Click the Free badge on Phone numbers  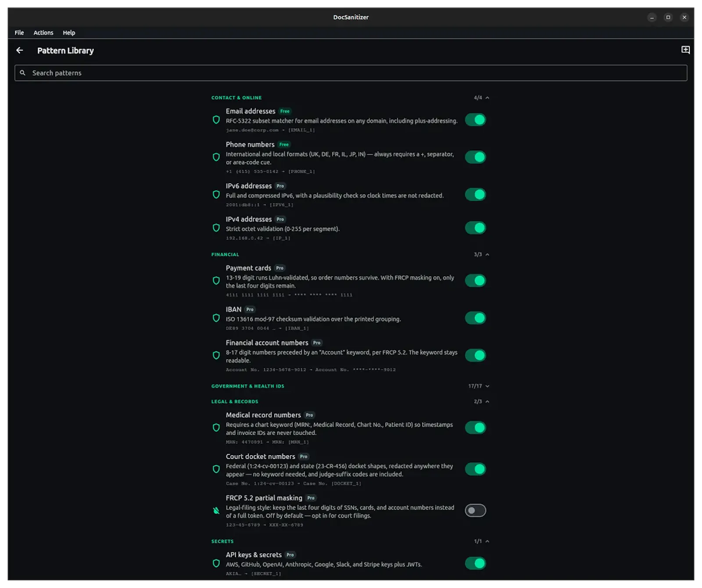[x=284, y=145]
